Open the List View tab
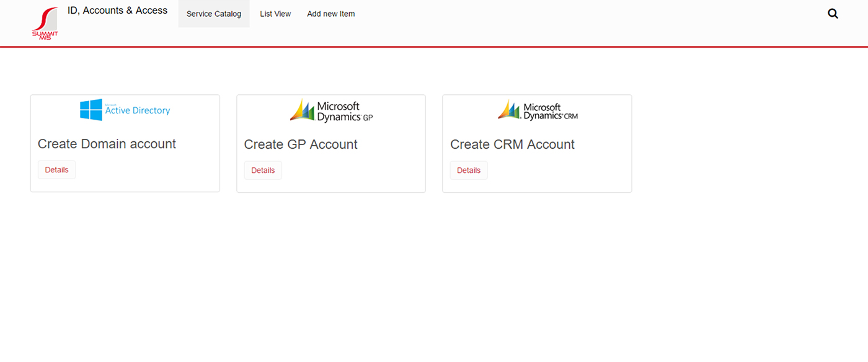The width and height of the screenshot is (868, 362). tap(275, 14)
